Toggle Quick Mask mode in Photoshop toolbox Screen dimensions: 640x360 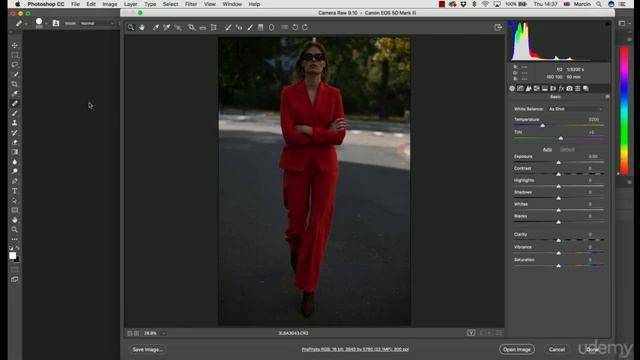point(15,269)
